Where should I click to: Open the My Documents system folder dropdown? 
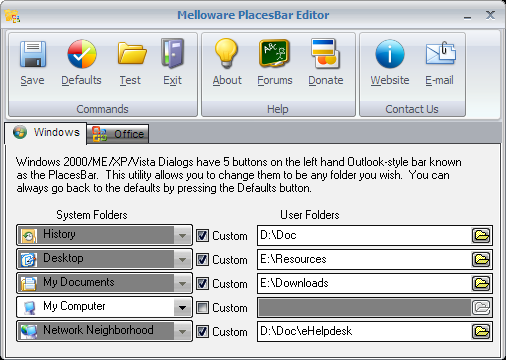(x=182, y=283)
